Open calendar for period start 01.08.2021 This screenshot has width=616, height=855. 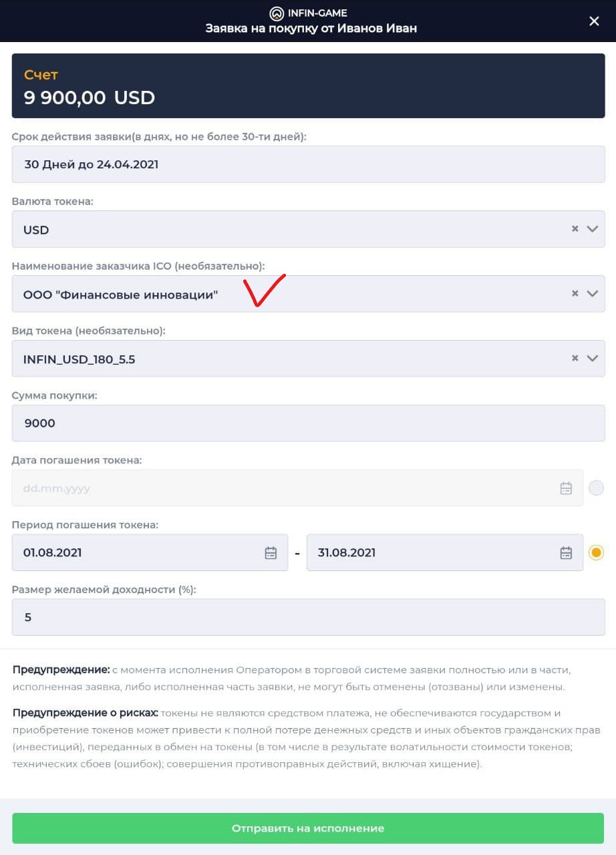click(x=271, y=552)
